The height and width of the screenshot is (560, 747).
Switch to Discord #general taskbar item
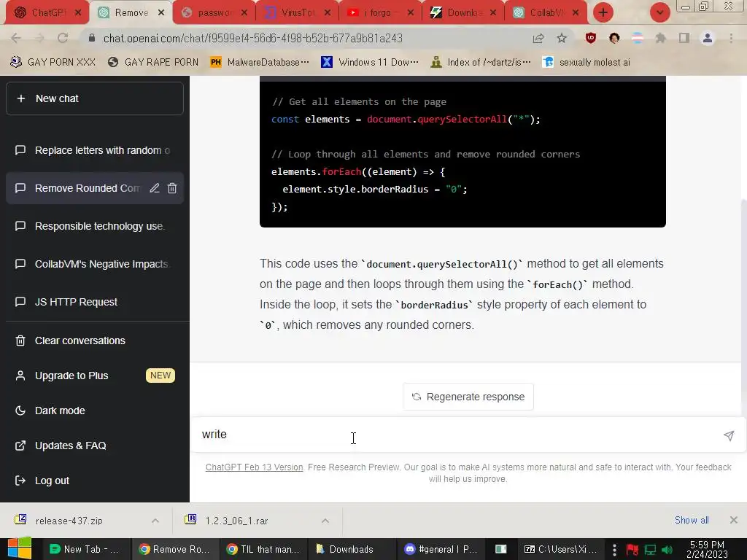441,549
